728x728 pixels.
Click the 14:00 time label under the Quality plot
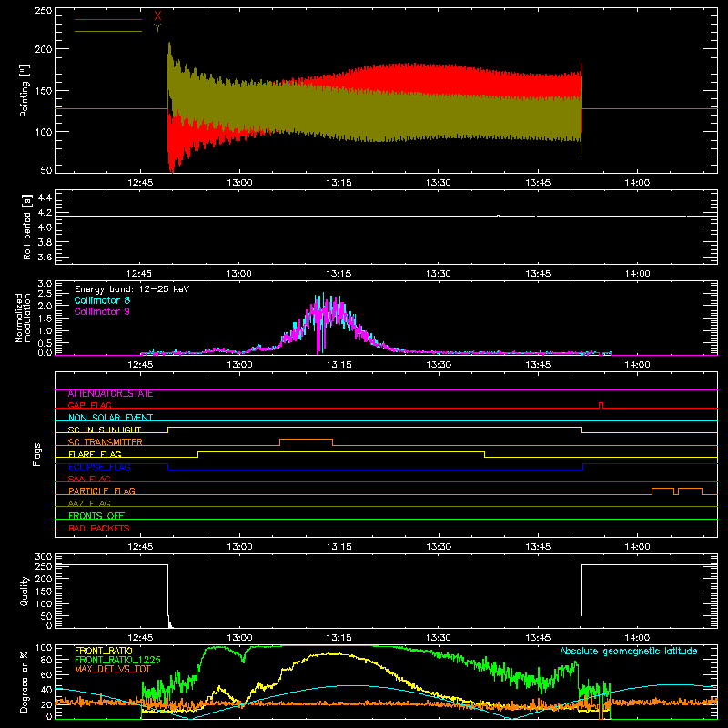(x=637, y=638)
